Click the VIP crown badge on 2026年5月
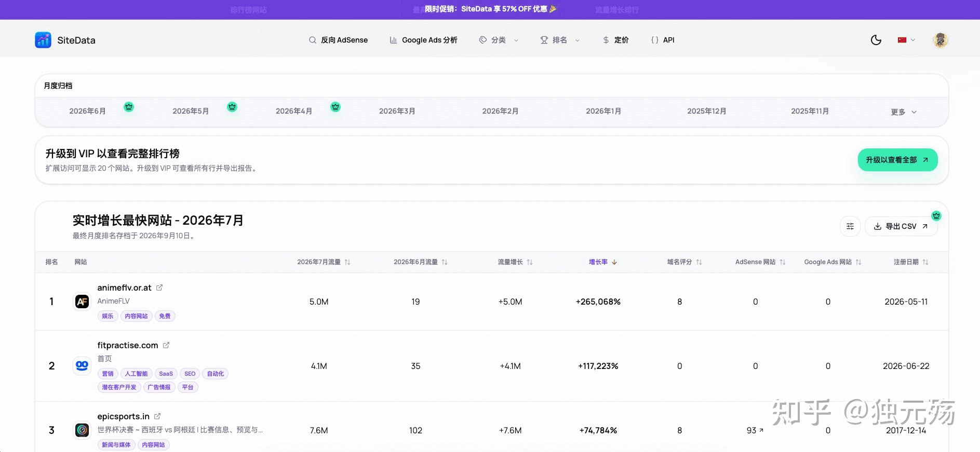Screen dimensions: 980x452 [x=232, y=107]
